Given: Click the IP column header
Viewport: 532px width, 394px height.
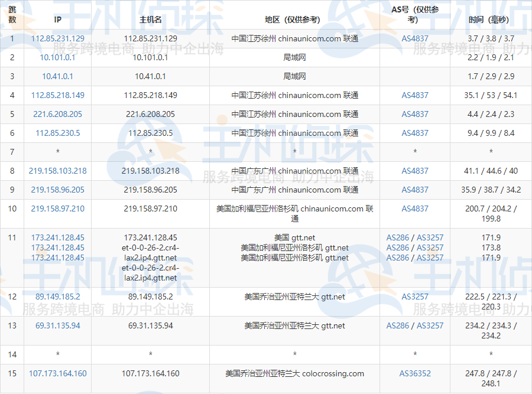Looking at the screenshot, I should click(x=57, y=18).
